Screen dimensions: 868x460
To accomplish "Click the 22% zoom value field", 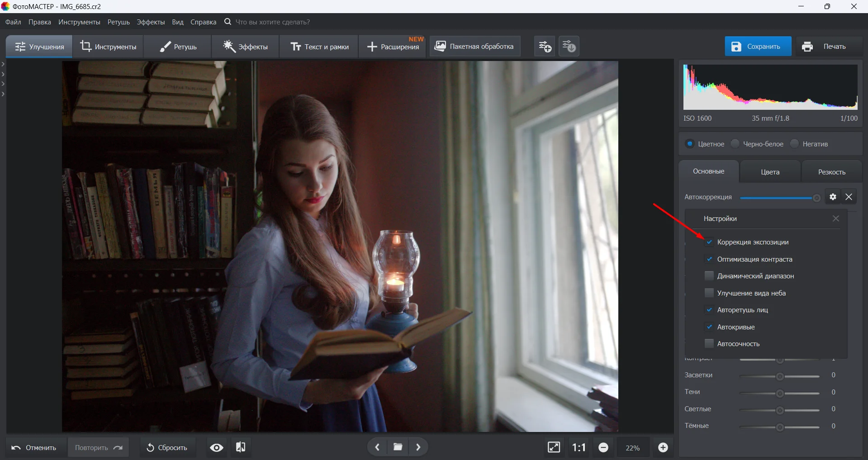I will [632, 448].
